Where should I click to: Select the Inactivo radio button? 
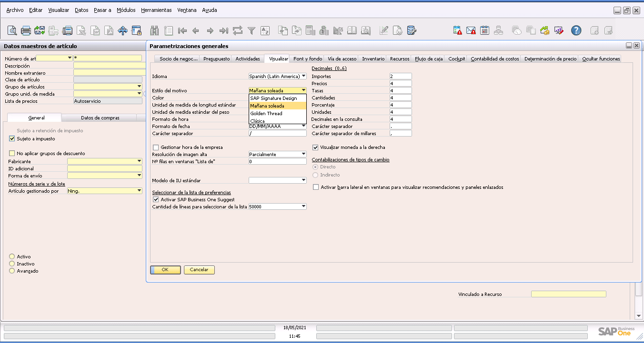click(x=12, y=264)
